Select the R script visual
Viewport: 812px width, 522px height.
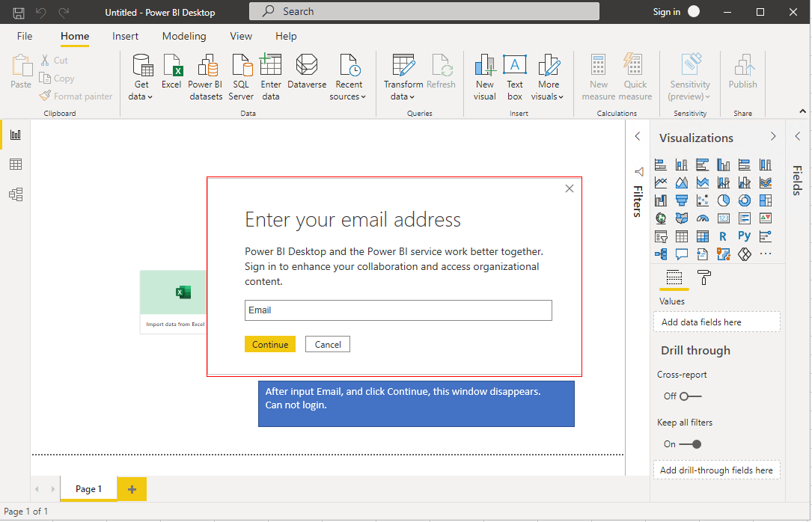724,236
